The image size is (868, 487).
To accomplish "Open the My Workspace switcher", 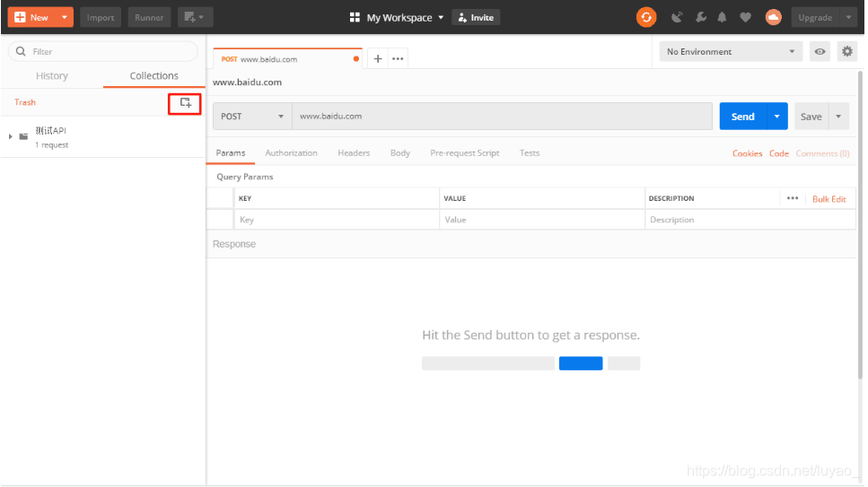I will (397, 18).
